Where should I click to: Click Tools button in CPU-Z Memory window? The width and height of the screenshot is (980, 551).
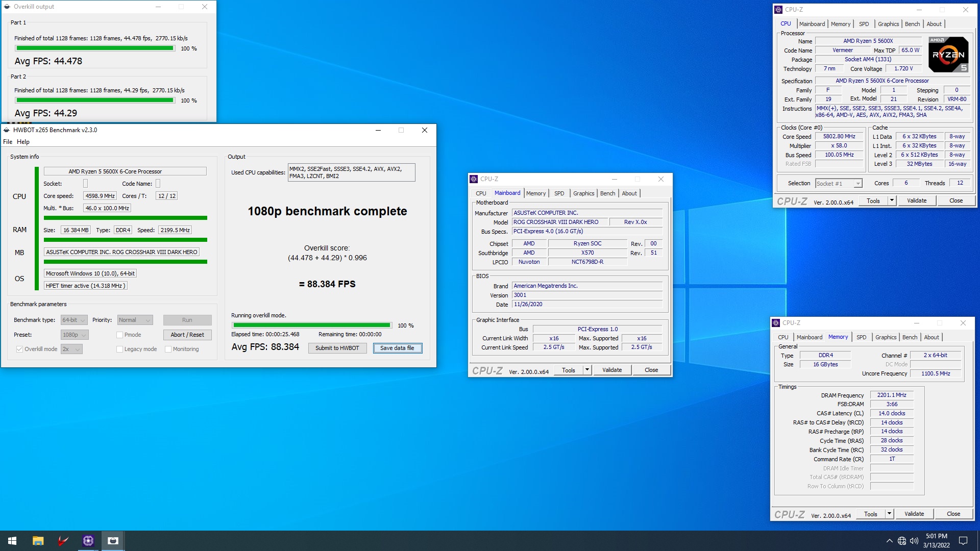[871, 514]
